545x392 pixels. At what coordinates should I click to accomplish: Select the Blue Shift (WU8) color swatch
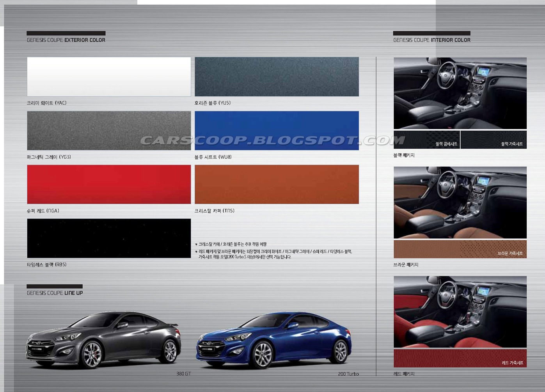(277, 131)
